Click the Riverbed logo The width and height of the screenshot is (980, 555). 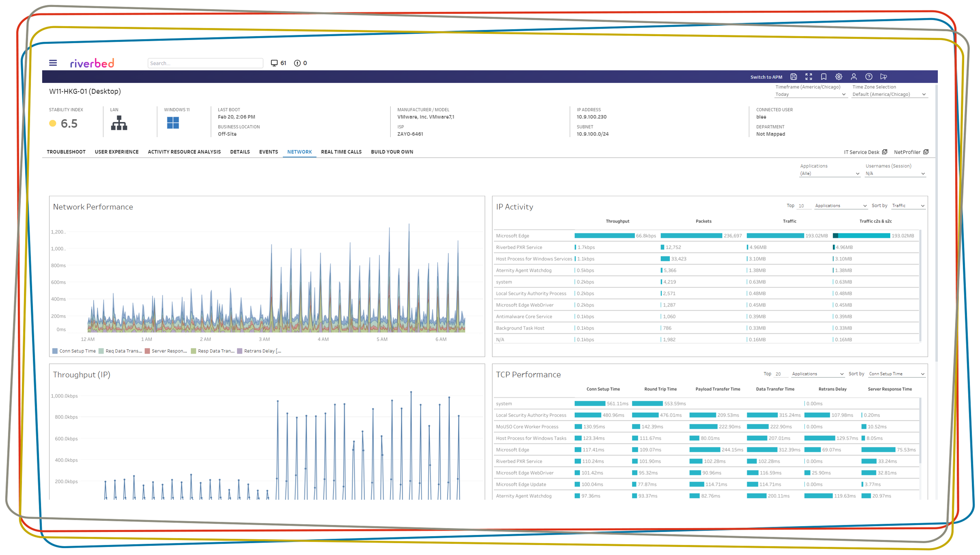92,63
